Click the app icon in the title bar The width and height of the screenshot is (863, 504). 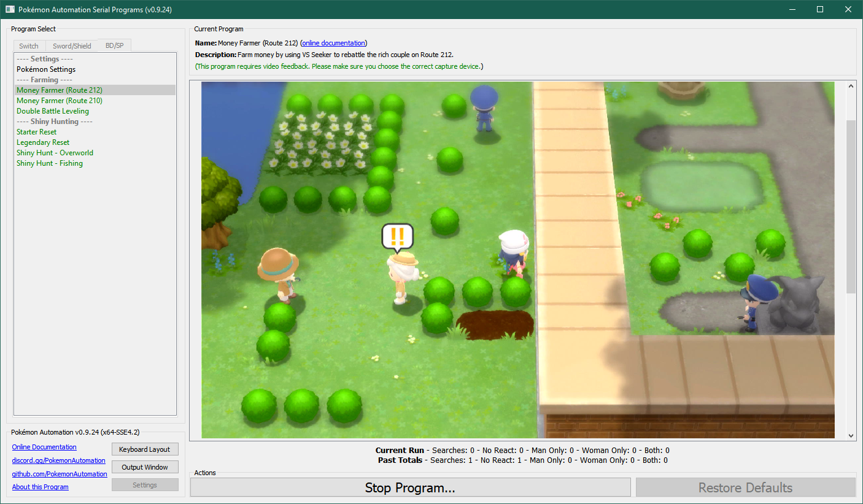(10, 9)
